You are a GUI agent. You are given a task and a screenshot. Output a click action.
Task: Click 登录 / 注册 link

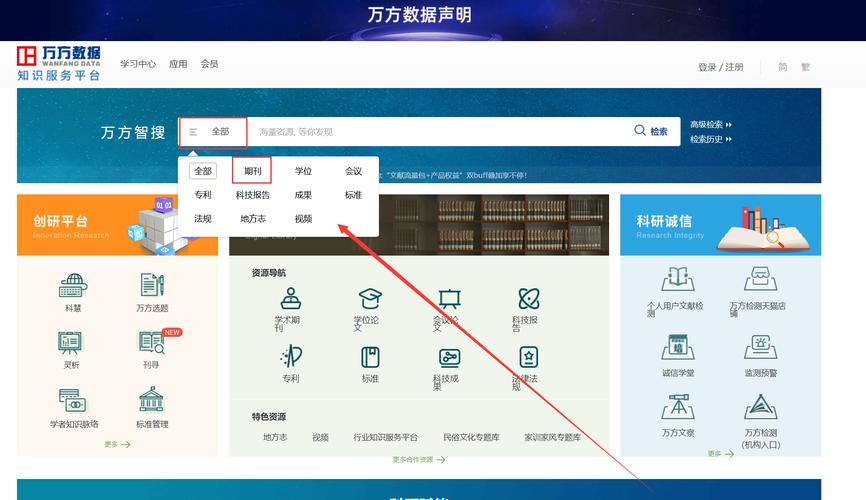720,67
